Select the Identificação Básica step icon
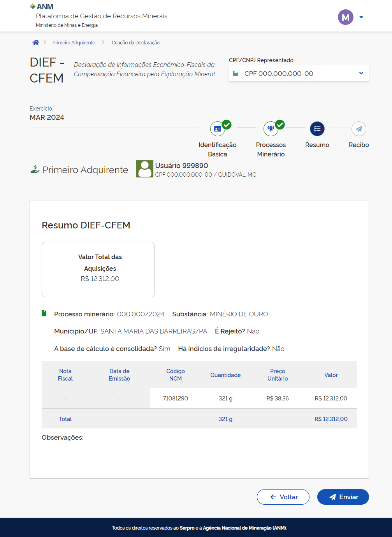Viewport: 392px width, 537px height. point(218,129)
